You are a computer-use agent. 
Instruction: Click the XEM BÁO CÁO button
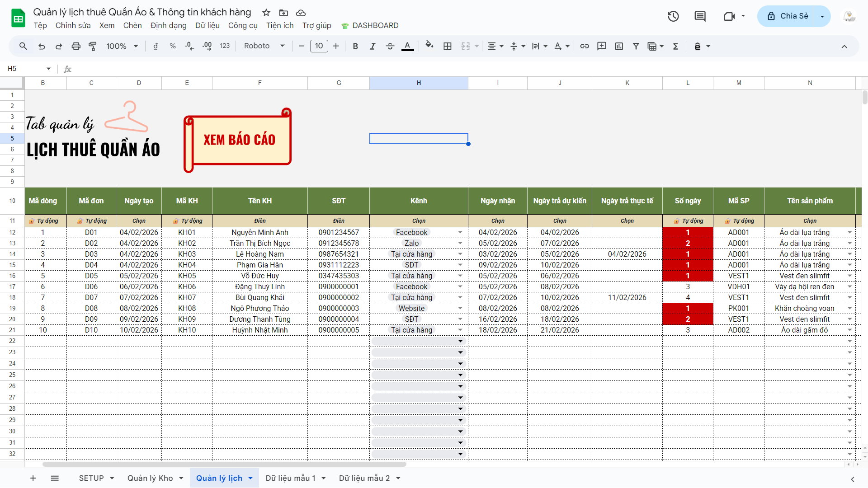tap(239, 140)
